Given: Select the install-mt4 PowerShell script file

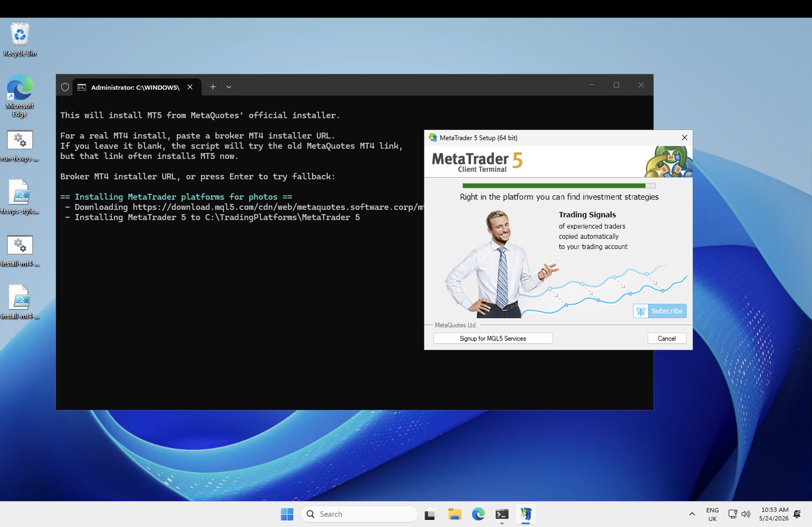Looking at the screenshot, I should 20,302.
